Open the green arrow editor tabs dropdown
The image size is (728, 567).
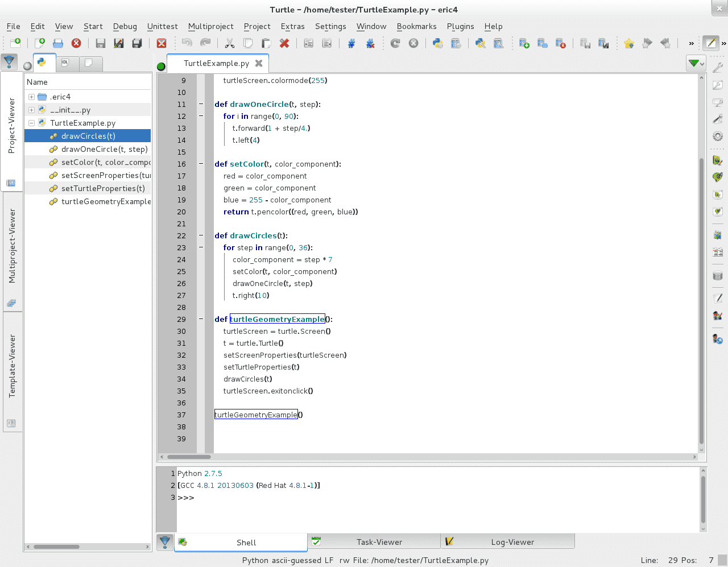(x=695, y=63)
